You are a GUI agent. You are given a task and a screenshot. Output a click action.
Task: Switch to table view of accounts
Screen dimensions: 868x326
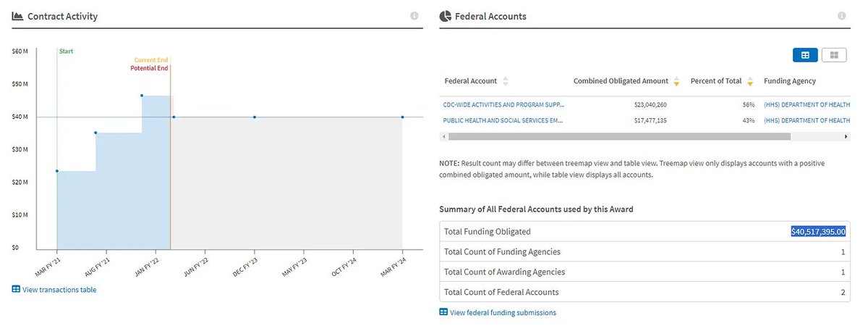coord(805,55)
